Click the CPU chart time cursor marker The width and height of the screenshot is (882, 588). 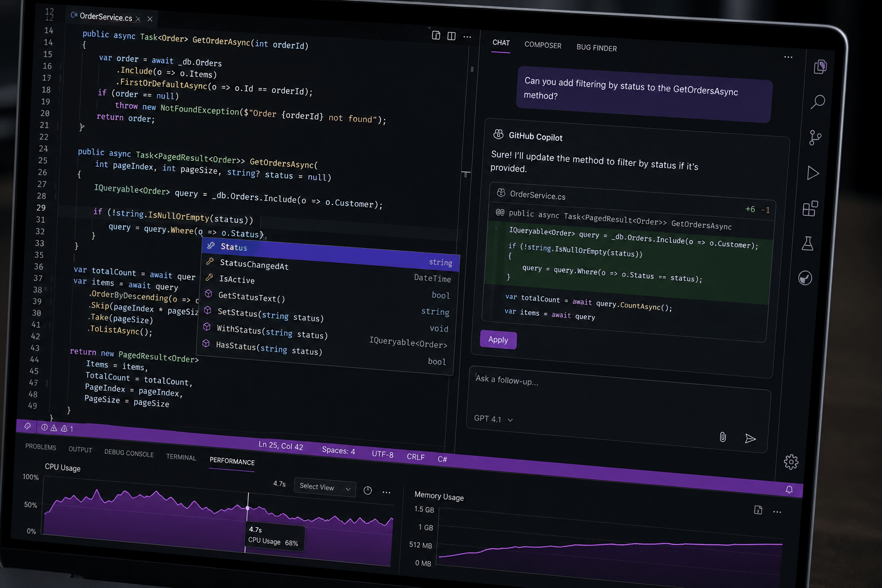pyautogui.click(x=247, y=508)
